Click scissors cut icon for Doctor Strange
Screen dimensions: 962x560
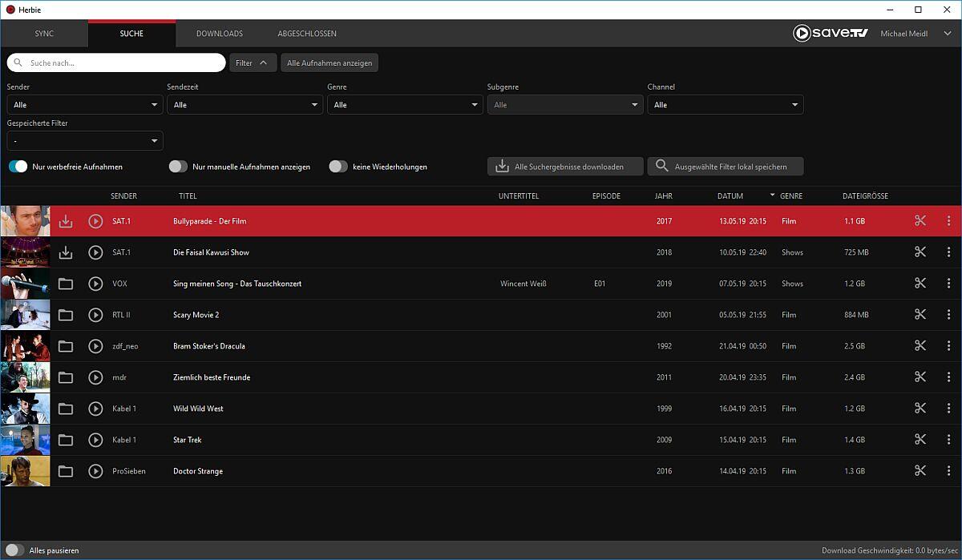coord(920,471)
